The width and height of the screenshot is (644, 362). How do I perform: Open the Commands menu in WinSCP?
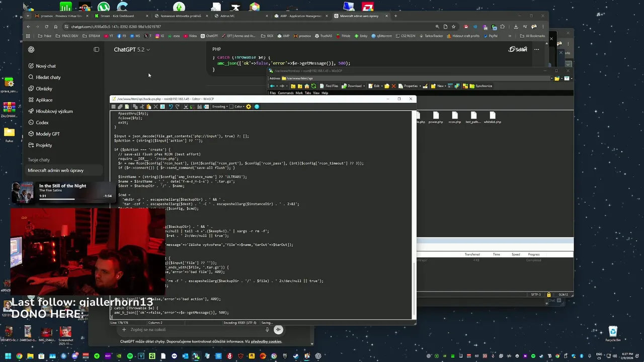click(x=286, y=93)
